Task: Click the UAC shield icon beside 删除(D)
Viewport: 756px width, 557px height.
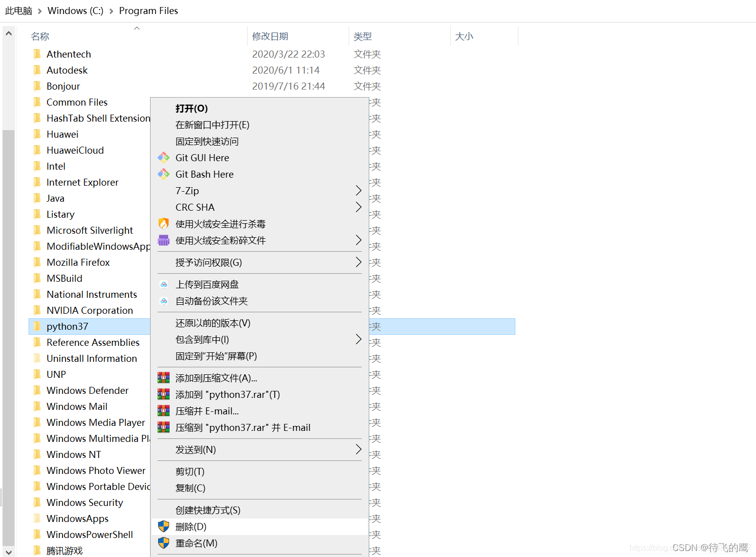Action: click(164, 526)
